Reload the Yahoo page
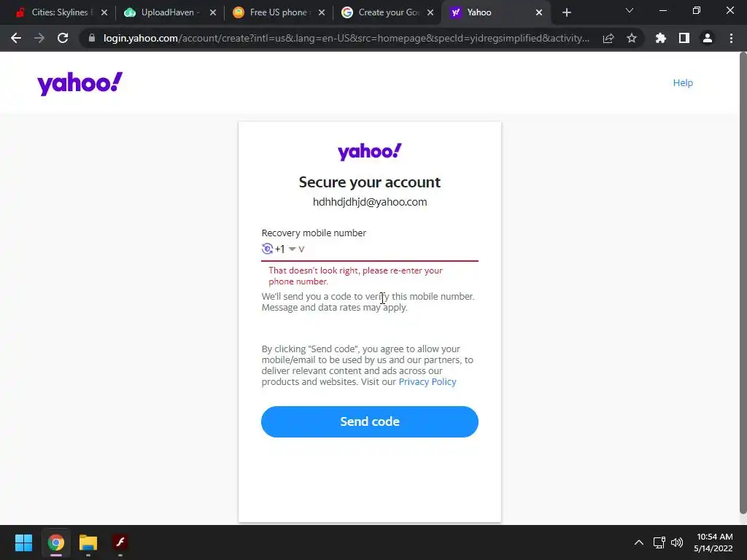747x560 pixels. coord(63,38)
